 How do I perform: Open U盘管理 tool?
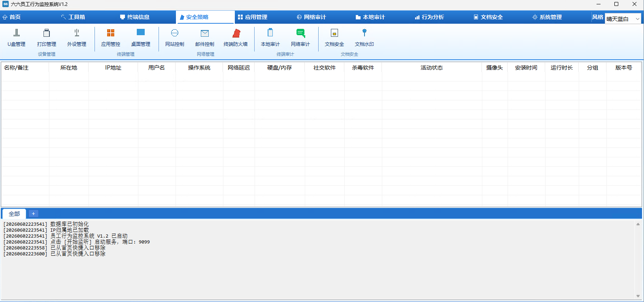coord(17,38)
